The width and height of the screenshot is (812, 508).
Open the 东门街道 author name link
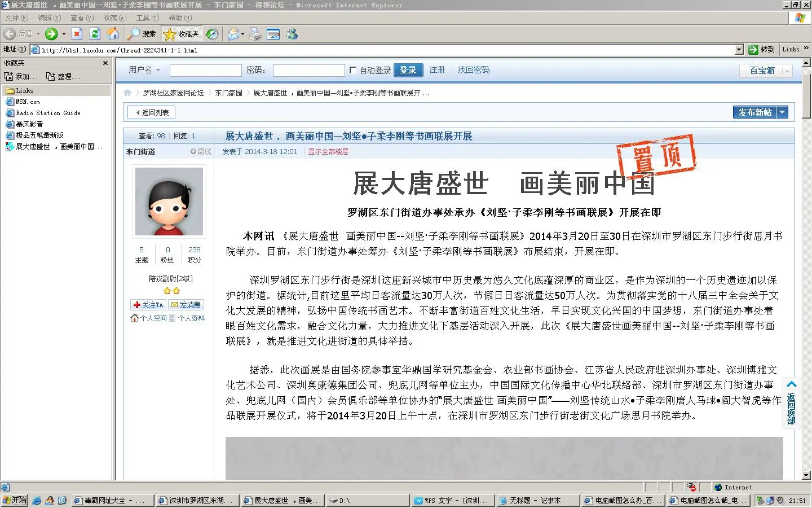(x=141, y=151)
